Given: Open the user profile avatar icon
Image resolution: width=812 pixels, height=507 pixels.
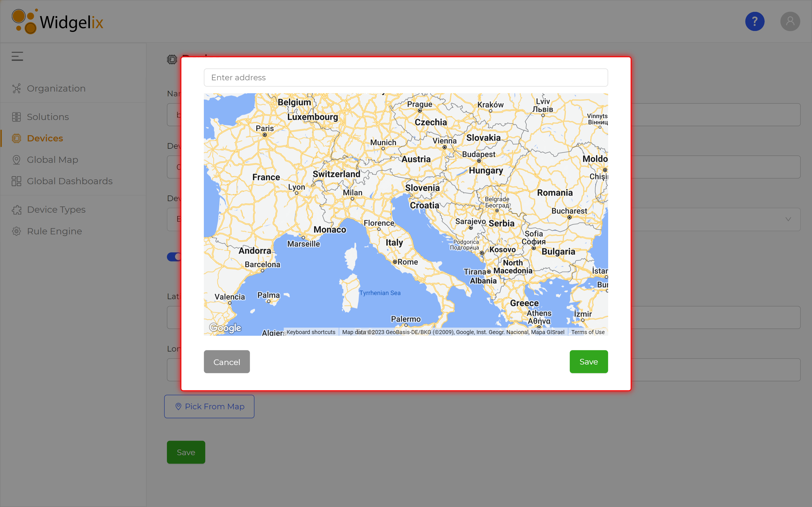Looking at the screenshot, I should coord(790,21).
